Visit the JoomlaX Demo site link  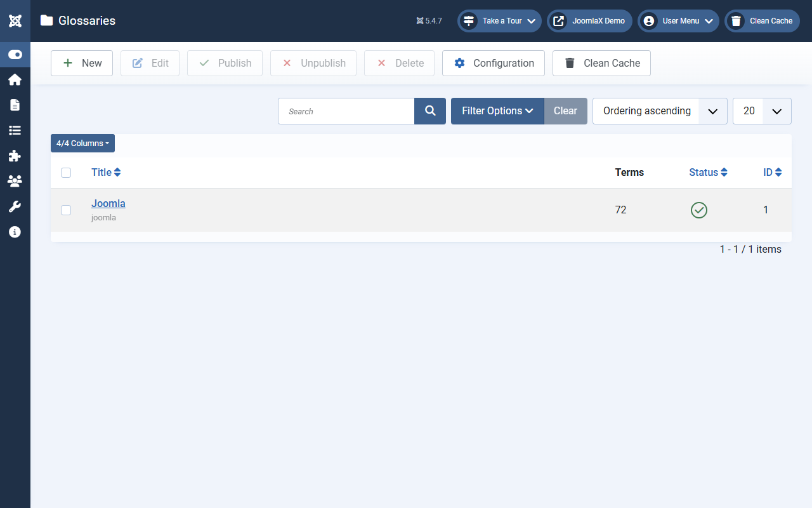590,21
